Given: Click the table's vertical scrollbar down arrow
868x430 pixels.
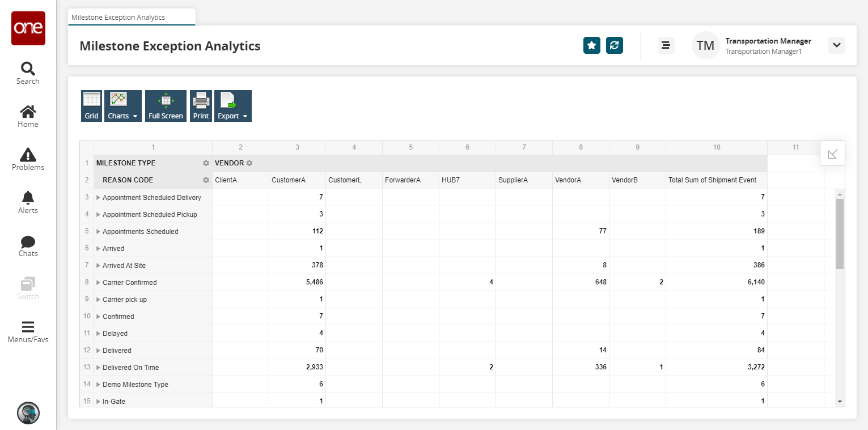Looking at the screenshot, I should 840,401.
